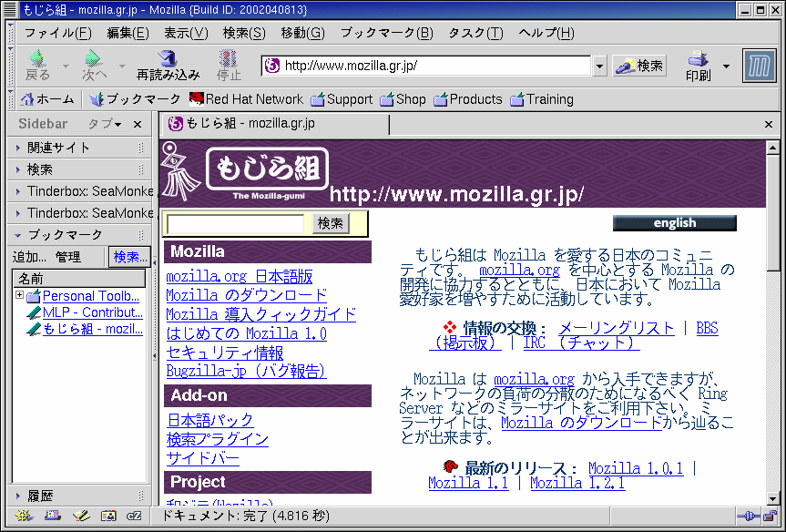Open the Print button dropdown arrow
The height and width of the screenshot is (532, 786).
point(727,66)
